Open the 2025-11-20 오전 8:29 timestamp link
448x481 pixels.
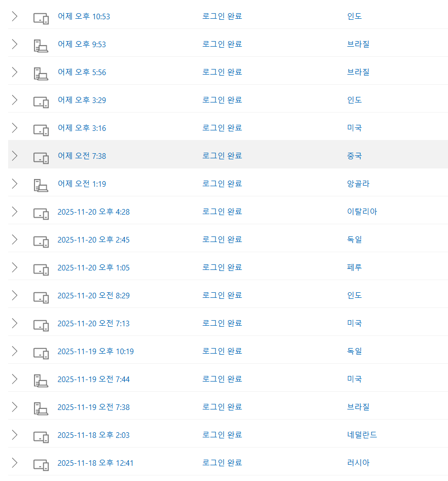(x=93, y=295)
